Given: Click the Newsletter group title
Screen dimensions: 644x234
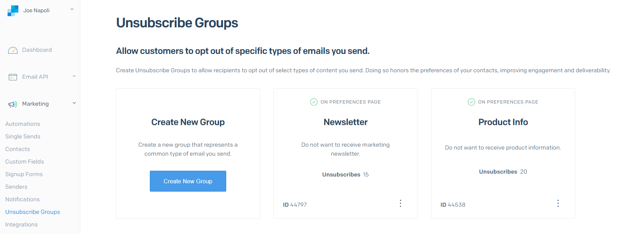Looking at the screenshot, I should click(x=345, y=122).
